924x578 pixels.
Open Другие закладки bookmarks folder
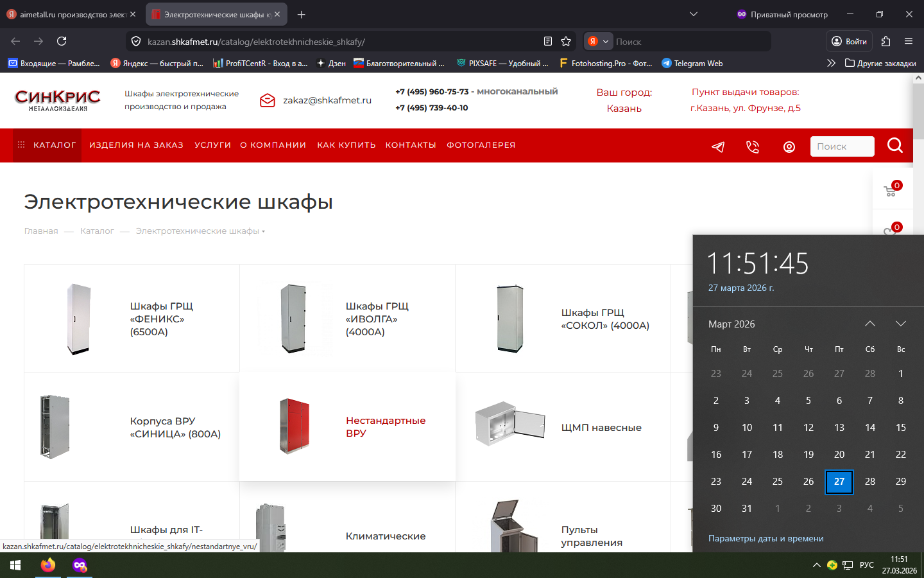point(880,63)
